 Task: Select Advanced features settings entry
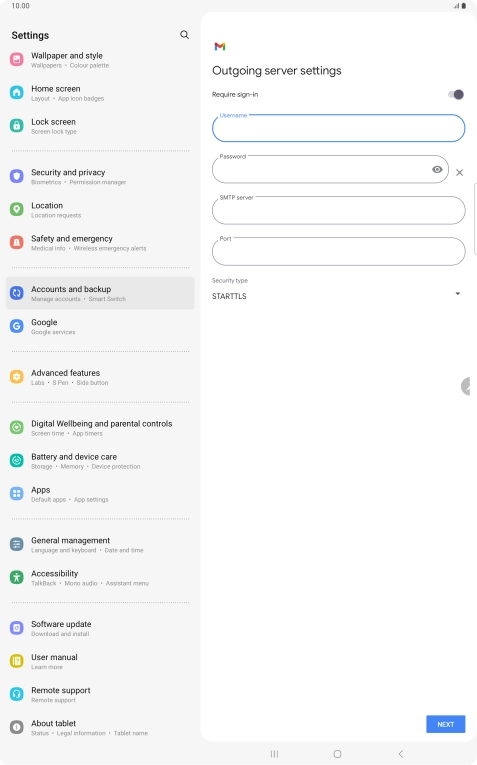click(100, 377)
